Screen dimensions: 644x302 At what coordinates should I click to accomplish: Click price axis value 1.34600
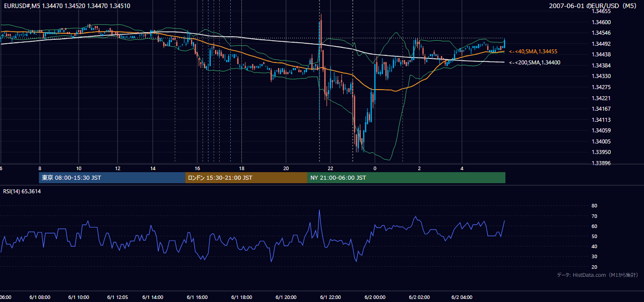[x=601, y=22]
